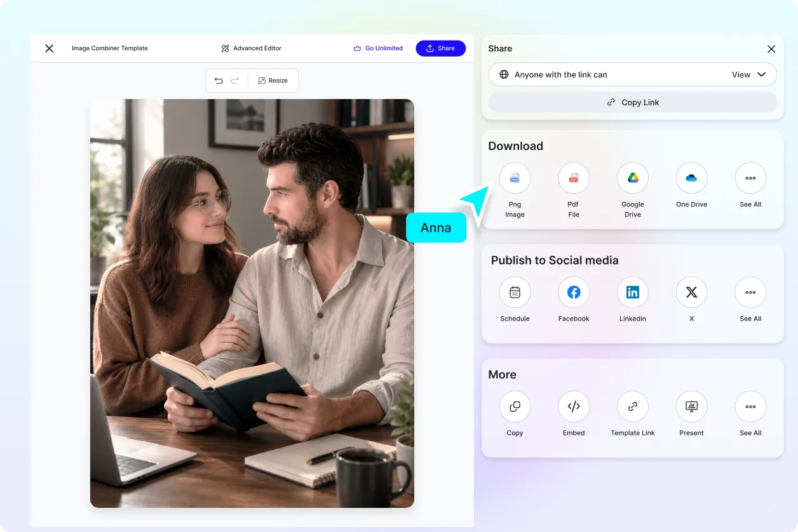Screen dimensions: 798x532
Task: Click the couple photo on canvas
Action: [252, 303]
